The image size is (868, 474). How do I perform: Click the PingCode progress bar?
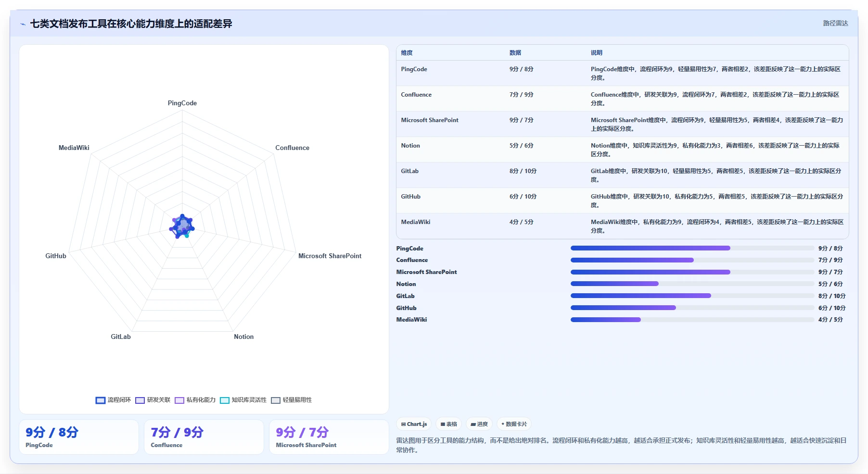[692, 248]
